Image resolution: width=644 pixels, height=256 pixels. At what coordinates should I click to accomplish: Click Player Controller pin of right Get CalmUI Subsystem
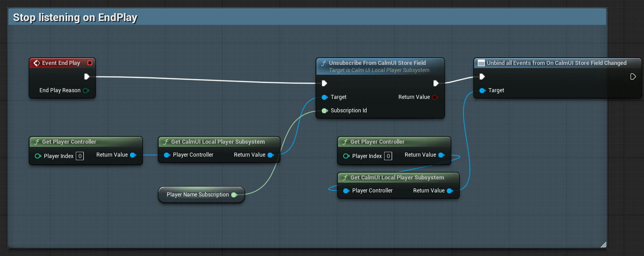coord(346,191)
